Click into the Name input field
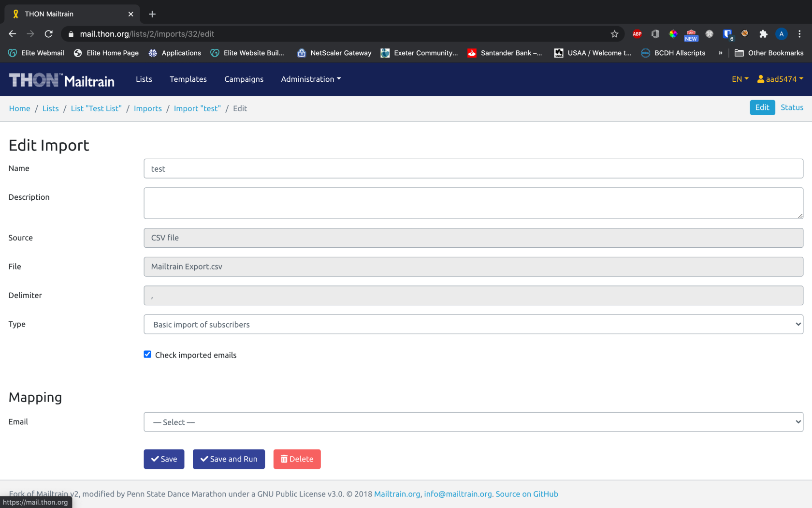 pyautogui.click(x=473, y=168)
